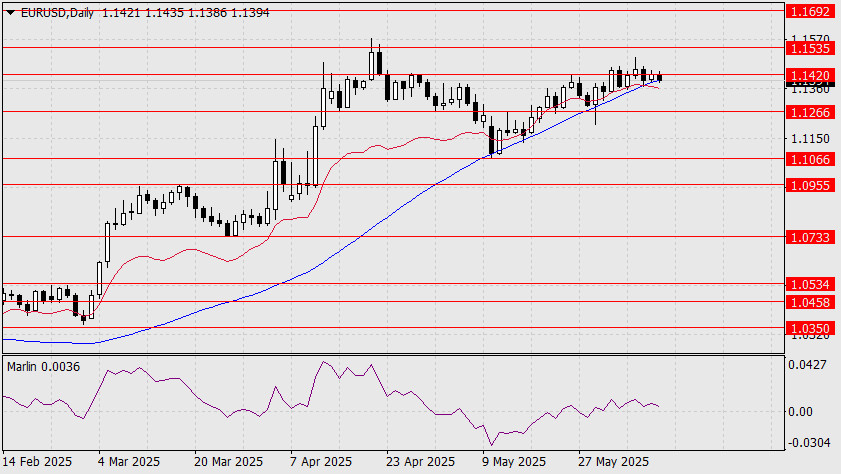
Task: Select the 1.1420 price level label
Action: click(x=810, y=76)
